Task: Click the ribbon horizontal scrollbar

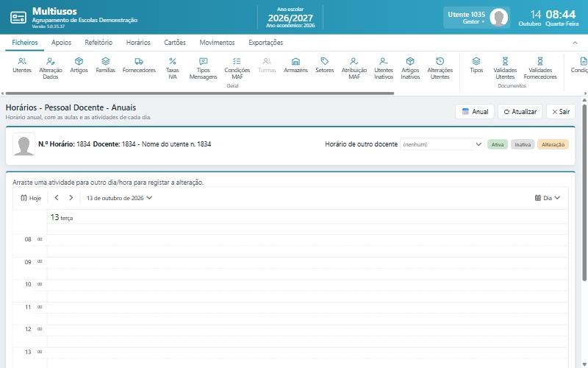Action: pyautogui.click(x=199, y=93)
